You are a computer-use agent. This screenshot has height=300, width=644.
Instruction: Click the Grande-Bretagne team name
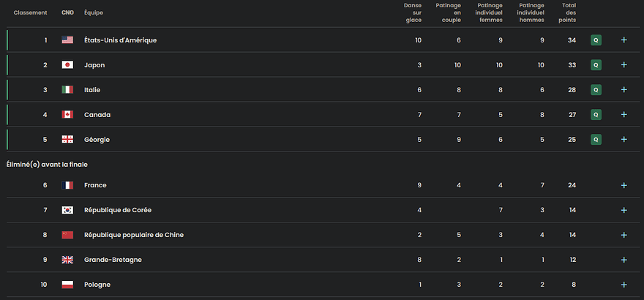113,260
